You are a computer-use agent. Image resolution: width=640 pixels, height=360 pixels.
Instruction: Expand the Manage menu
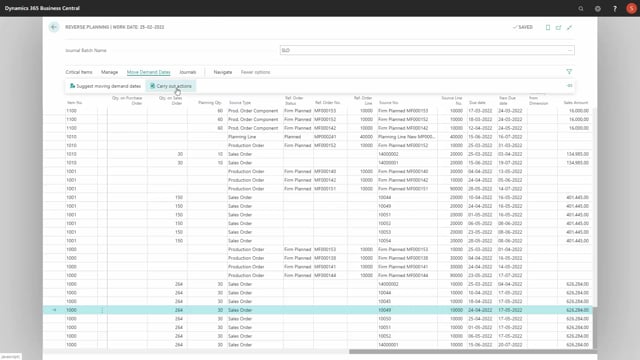(109, 72)
